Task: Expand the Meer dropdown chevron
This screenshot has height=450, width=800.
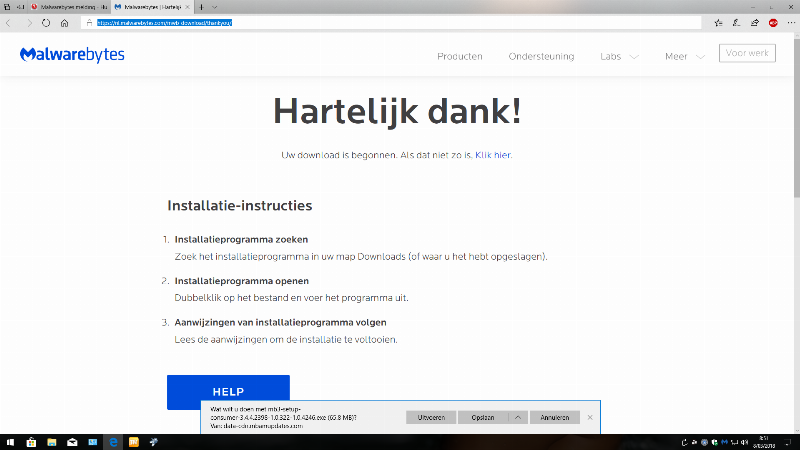Action: click(701, 57)
